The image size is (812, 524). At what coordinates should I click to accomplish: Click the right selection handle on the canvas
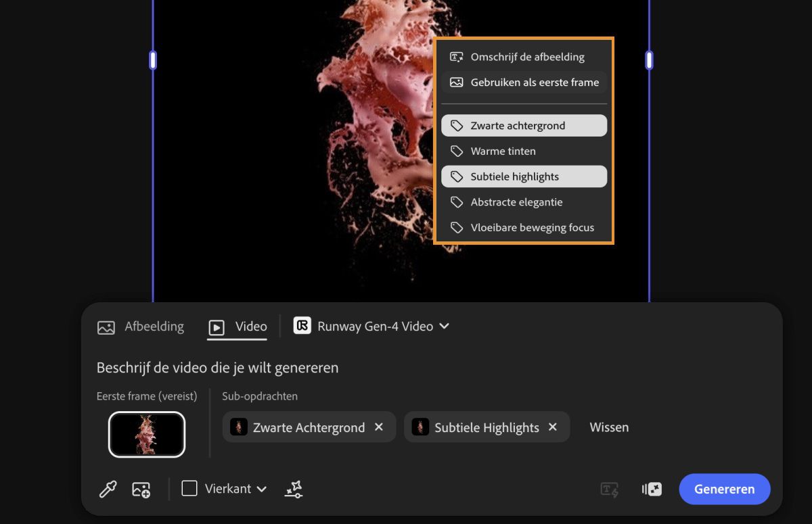650,60
